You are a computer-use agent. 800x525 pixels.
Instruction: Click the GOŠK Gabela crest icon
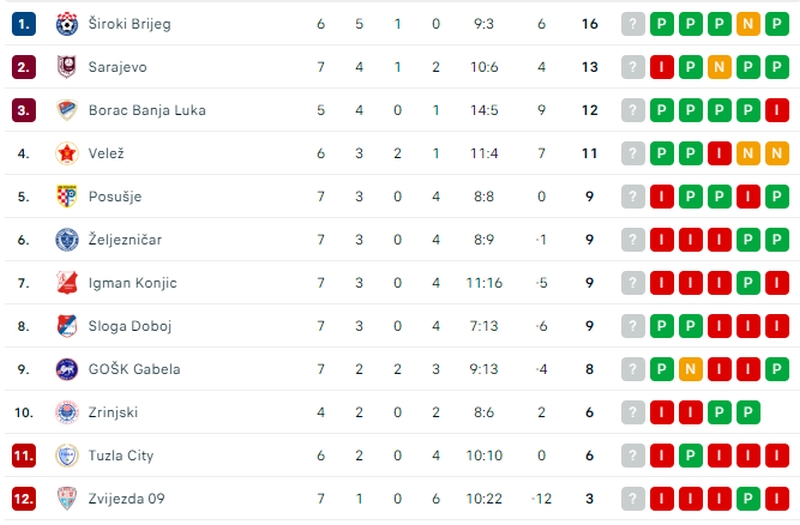[x=67, y=369]
